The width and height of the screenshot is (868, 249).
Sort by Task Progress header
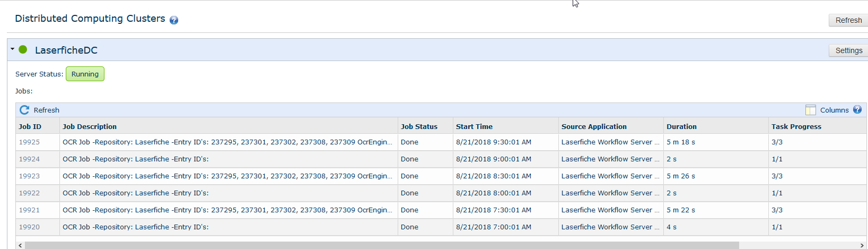[796, 126]
